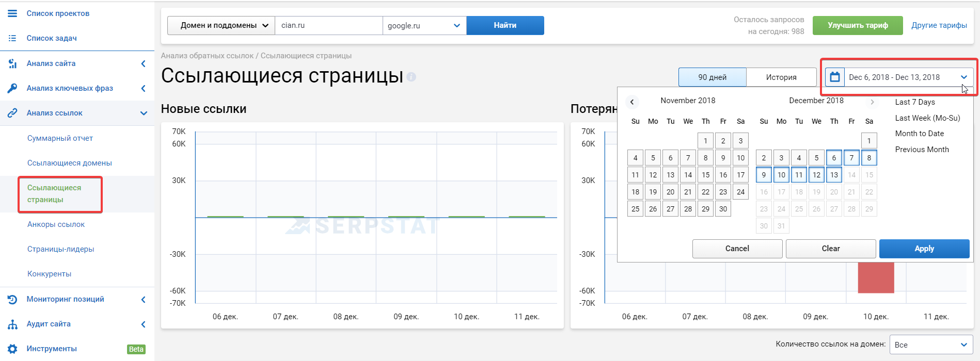Open the Другие тарифы link

click(x=939, y=25)
